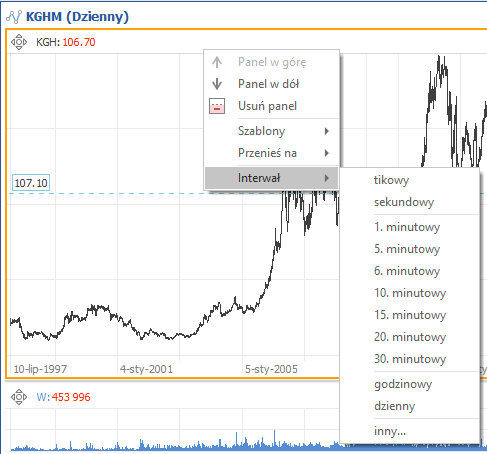The image size is (487, 454).
Task: Click the volume value 453 996
Action: pos(71,397)
